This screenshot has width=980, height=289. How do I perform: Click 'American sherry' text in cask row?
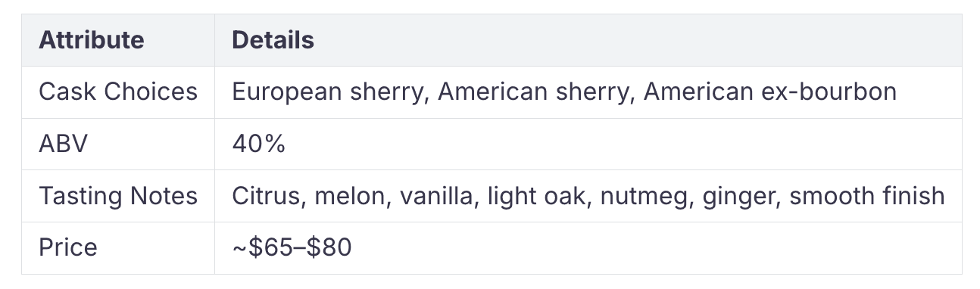[535, 92]
